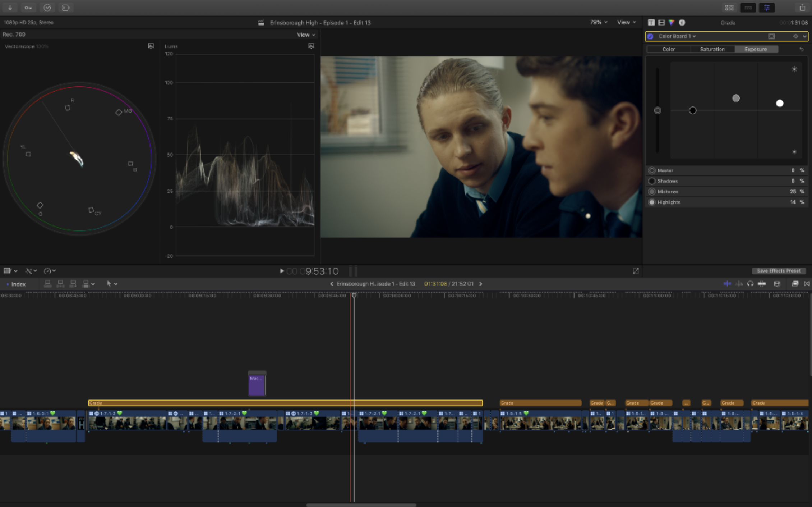This screenshot has height=507, width=812.
Task: Switch to the Color tab
Action: tap(668, 49)
